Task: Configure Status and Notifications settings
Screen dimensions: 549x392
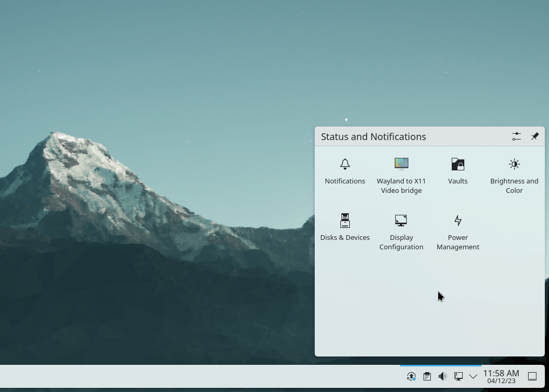Action: [516, 136]
